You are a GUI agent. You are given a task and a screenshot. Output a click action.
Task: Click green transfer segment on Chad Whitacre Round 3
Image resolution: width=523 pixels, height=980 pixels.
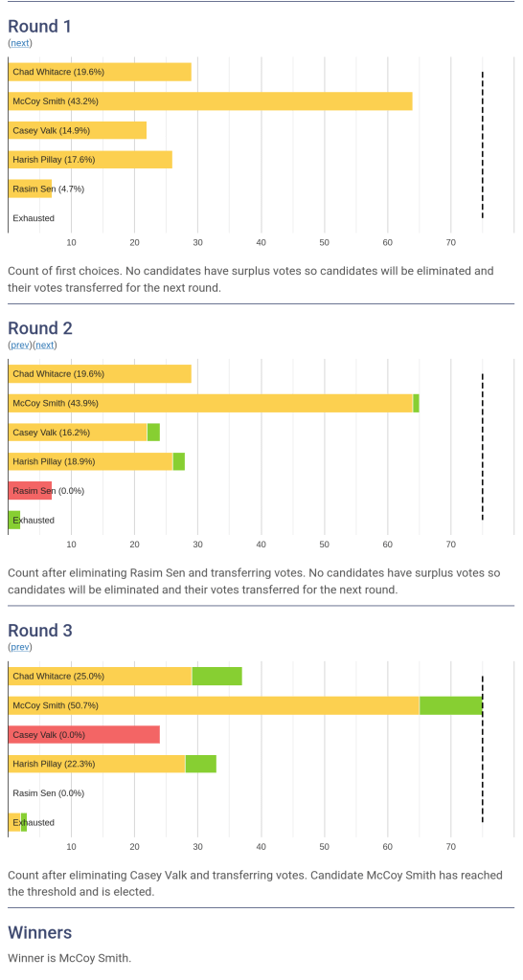pos(217,677)
